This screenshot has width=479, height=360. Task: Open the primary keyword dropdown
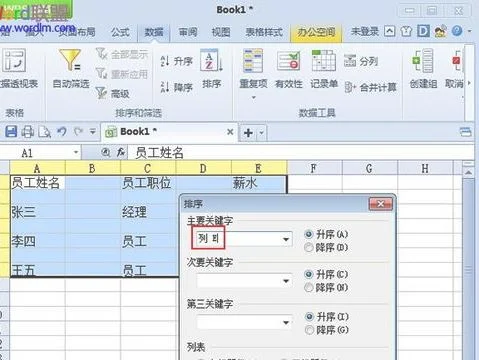pos(286,239)
